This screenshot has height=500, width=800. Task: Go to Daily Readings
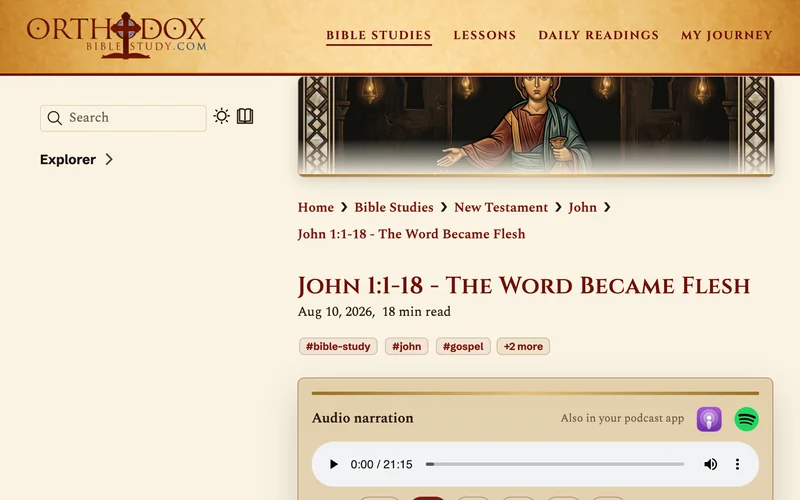pyautogui.click(x=598, y=35)
